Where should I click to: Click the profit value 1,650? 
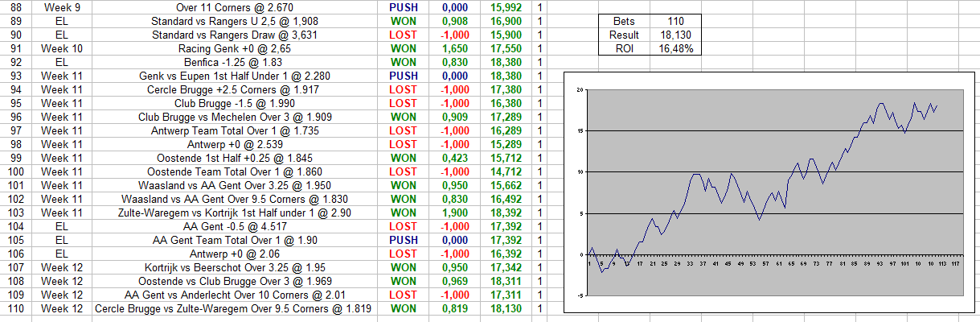456,48
